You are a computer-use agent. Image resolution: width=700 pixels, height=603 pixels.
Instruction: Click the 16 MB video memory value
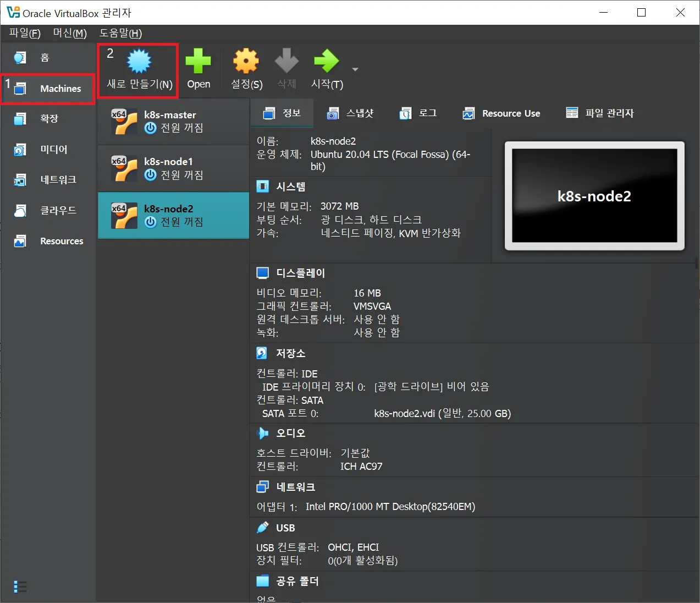367,293
